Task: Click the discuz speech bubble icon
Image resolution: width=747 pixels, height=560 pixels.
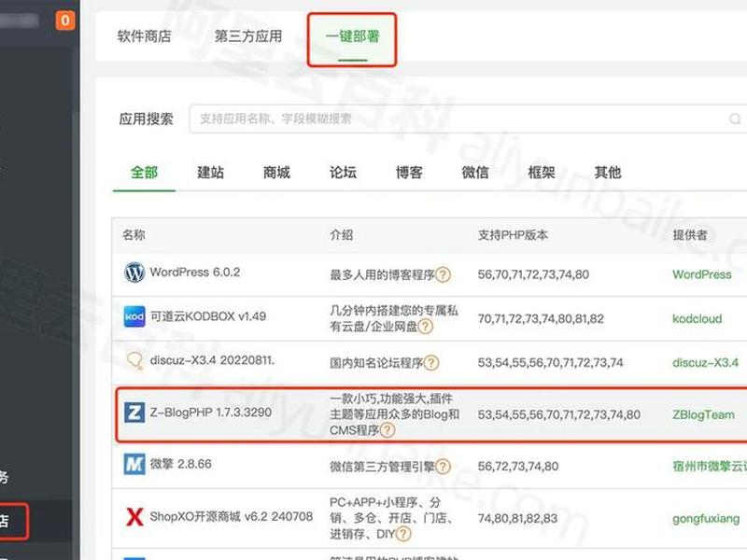Action: [134, 360]
